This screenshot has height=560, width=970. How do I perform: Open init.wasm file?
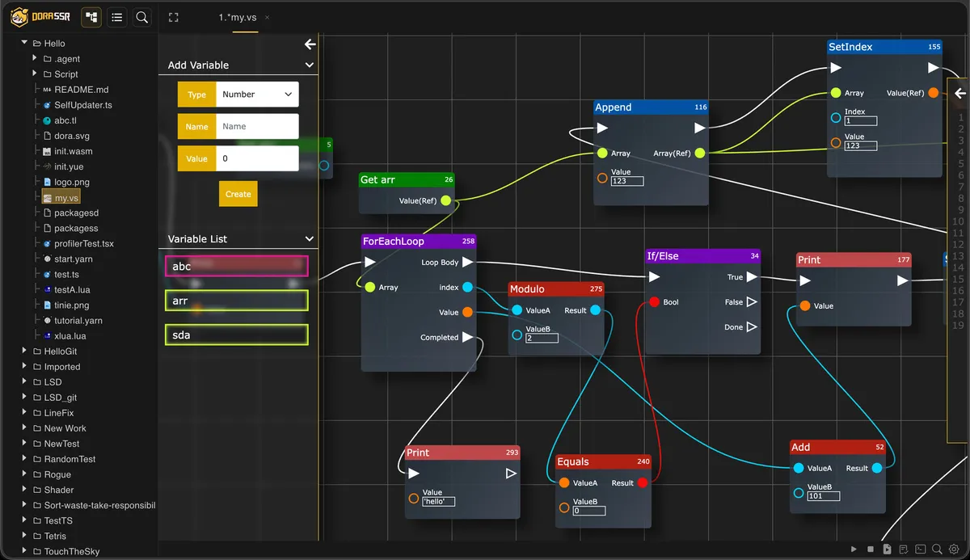click(73, 151)
